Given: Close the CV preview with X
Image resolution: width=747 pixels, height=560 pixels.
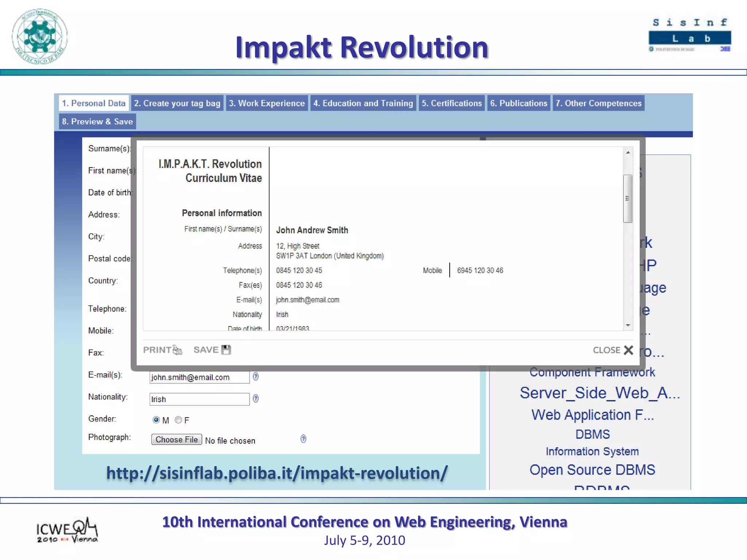Looking at the screenshot, I should (x=628, y=350).
